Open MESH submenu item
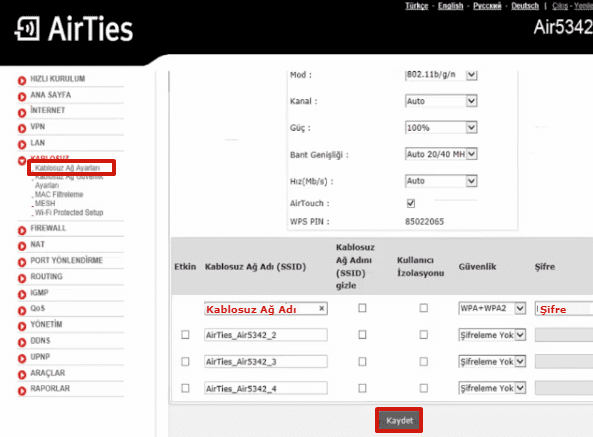 click(45, 203)
